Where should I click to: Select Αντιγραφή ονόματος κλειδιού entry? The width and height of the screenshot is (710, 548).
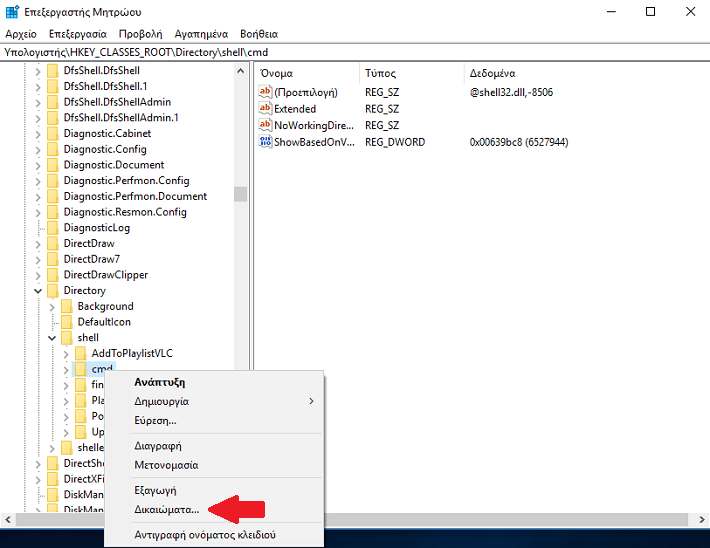(x=205, y=535)
